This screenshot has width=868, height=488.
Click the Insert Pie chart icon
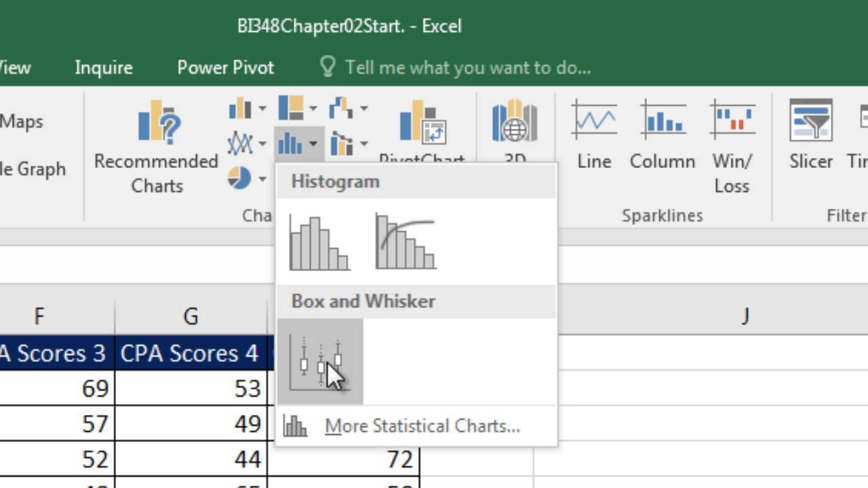(x=239, y=178)
